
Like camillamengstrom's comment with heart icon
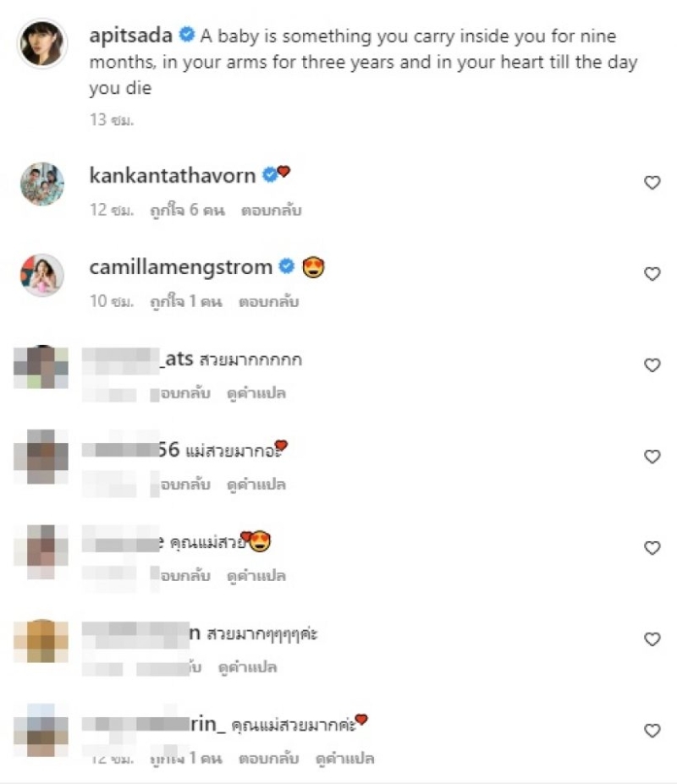click(x=652, y=274)
